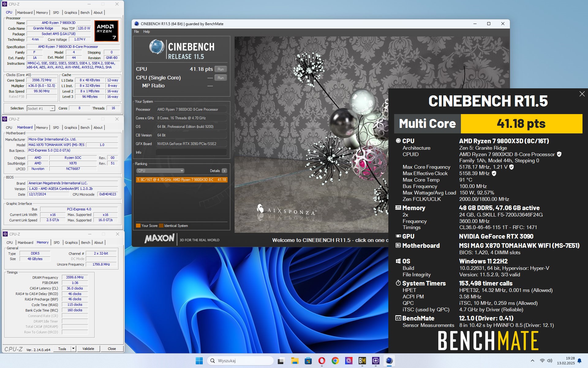Show hidden tray icons chevron
The image size is (588, 368).
click(x=532, y=361)
